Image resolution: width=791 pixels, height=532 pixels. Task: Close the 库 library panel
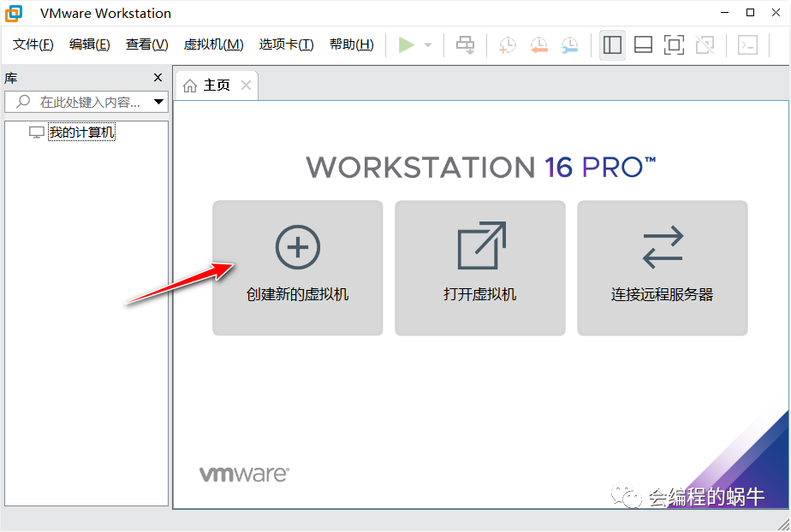(158, 78)
